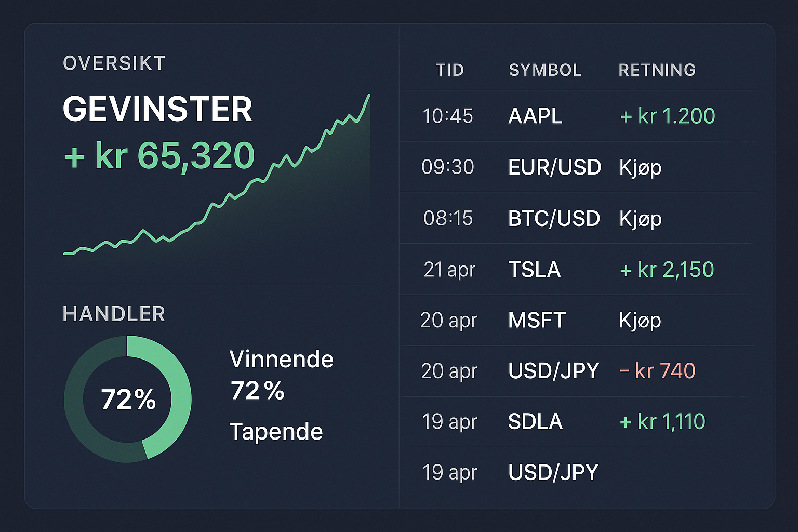Select the 19 apr USD/JPY row
Viewport: 798px width, 532px height.
553,472
